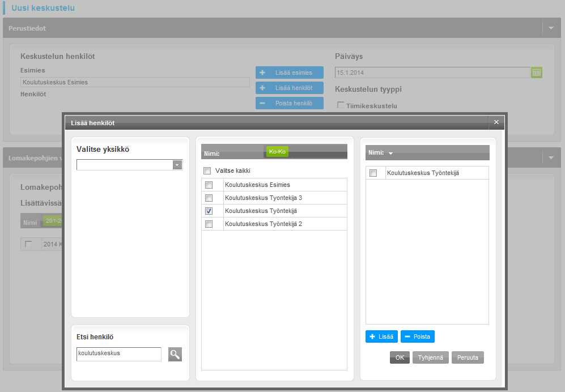The height and width of the screenshot is (392, 565).
Task: Tick checkbox for Koulutuskeskus Tyontekija 3
Action: [x=209, y=198]
